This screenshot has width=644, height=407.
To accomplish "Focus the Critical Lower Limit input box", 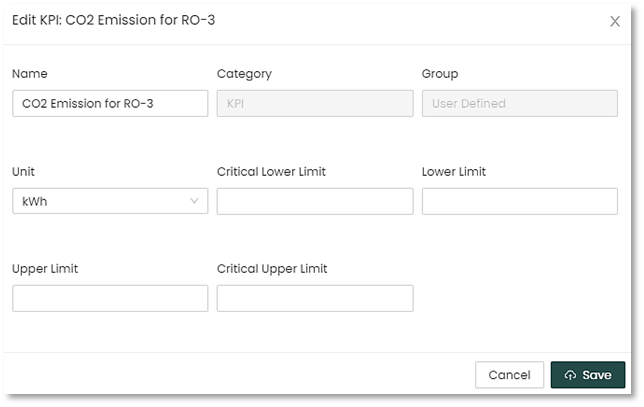I will [314, 201].
